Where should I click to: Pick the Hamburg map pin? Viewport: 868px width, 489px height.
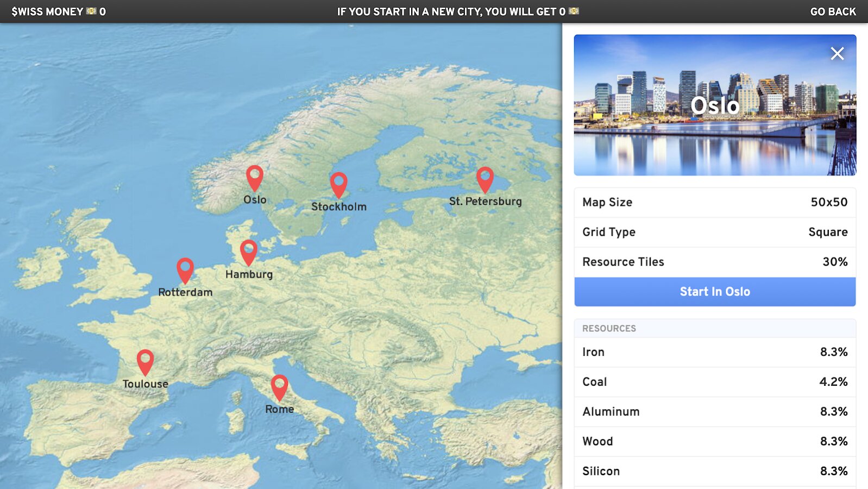click(x=249, y=253)
